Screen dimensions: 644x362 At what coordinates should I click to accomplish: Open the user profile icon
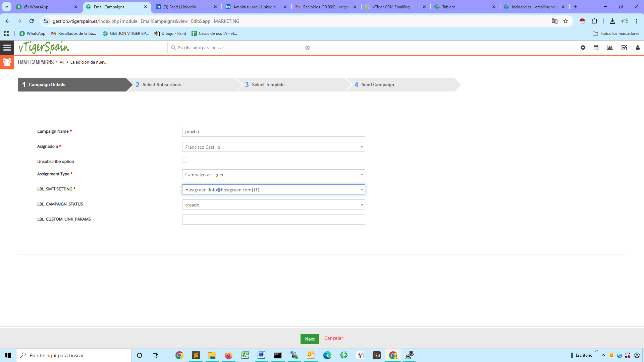tap(637, 48)
